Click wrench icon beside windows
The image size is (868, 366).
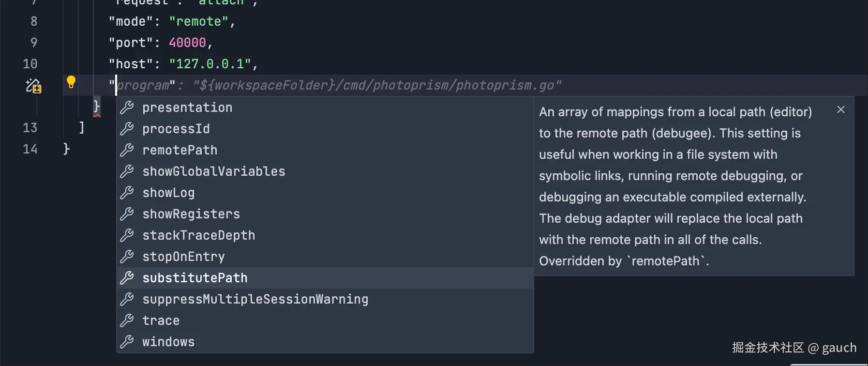(127, 342)
